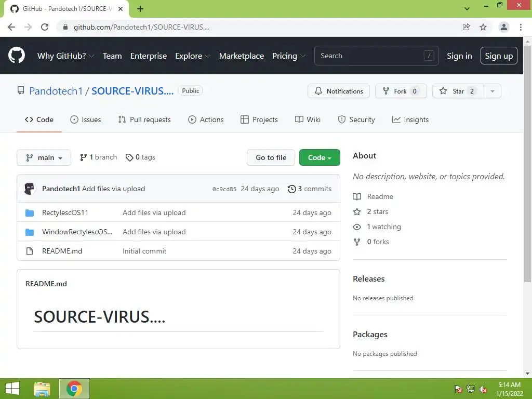
Task: Click the repository book icon near Pandotech1
Action: pos(21,90)
